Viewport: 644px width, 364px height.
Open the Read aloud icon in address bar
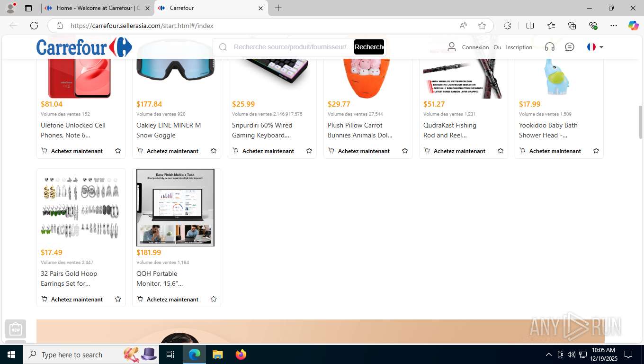(x=463, y=26)
